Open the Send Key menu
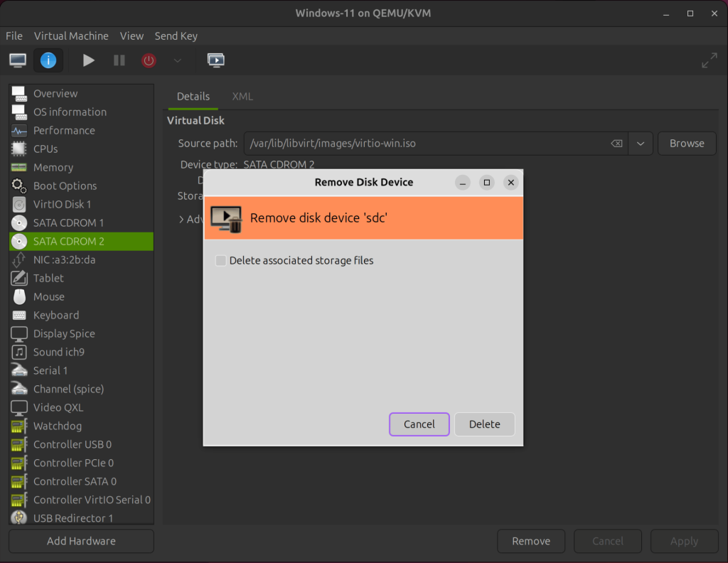 pos(176,36)
